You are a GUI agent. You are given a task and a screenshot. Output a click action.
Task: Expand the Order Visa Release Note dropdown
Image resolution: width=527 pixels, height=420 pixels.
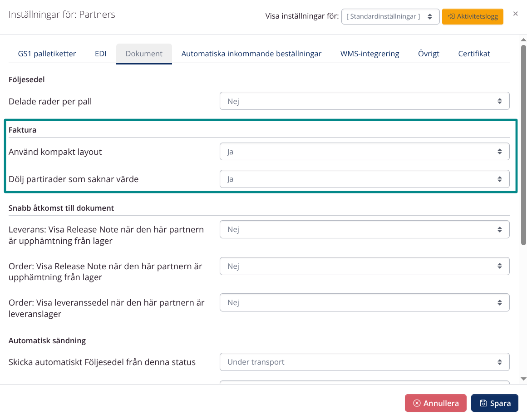(x=364, y=266)
